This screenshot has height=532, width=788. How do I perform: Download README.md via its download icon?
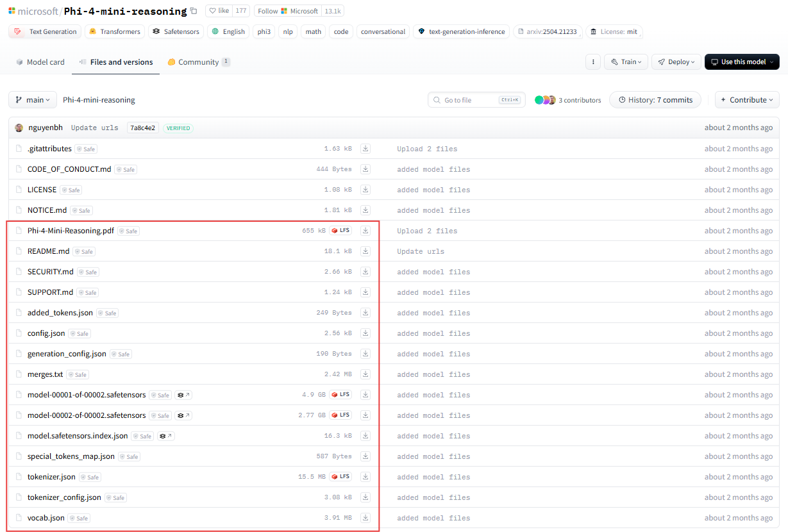click(x=365, y=251)
